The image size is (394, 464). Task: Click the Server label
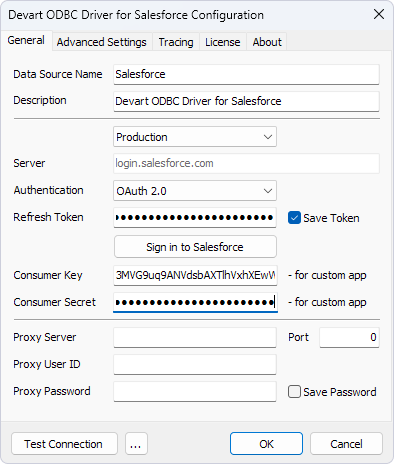[29, 163]
